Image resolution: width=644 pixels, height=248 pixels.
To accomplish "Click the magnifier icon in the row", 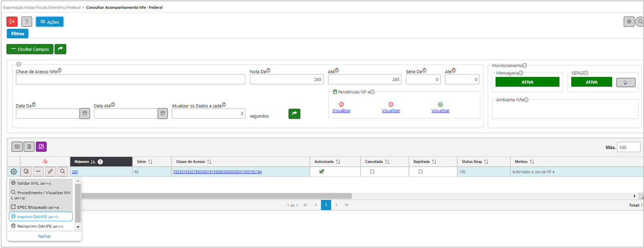I will (62, 172).
